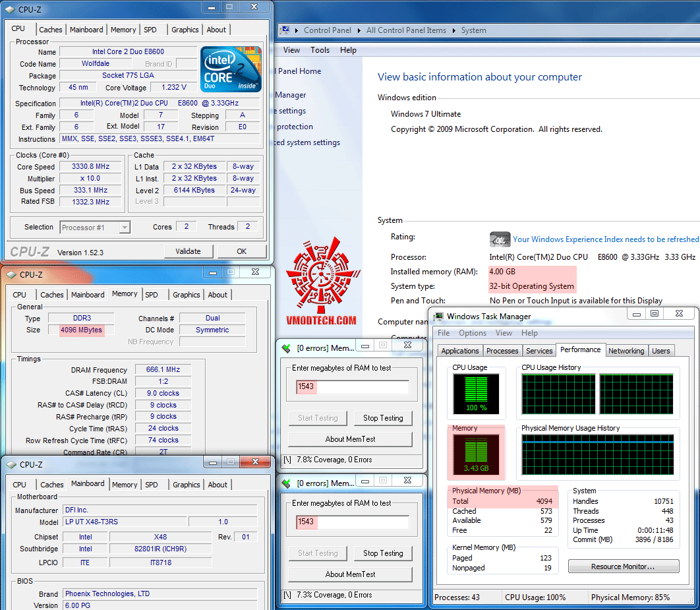700x610 pixels.
Task: Click the CPU-Z title icon of the Mainboard window
Action: click(12, 464)
